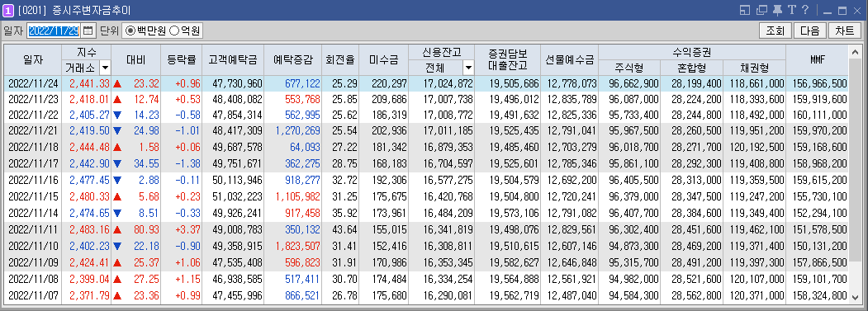
Task: Select the 2022/11/24 date row
Action: 426,83
